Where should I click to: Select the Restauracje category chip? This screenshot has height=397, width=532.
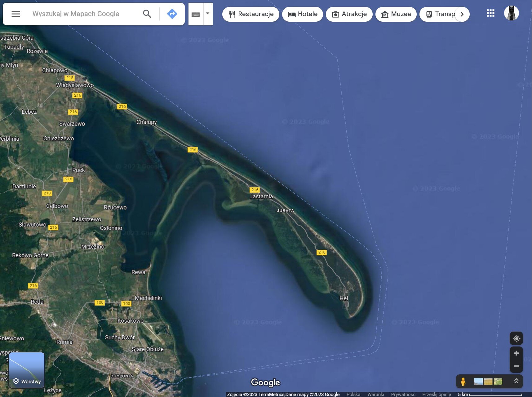[251, 14]
